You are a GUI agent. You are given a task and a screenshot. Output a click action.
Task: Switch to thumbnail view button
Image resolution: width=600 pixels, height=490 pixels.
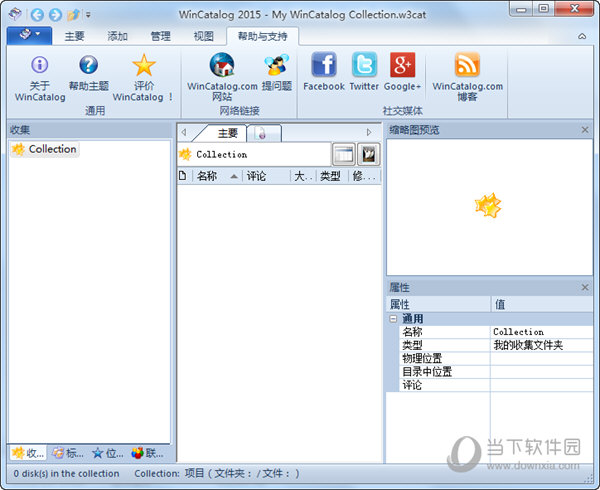(368, 155)
